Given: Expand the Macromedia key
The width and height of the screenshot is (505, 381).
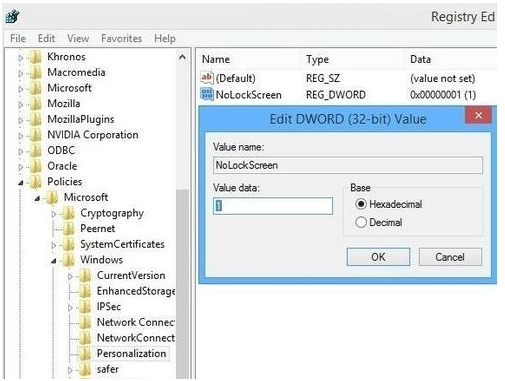Looking at the screenshot, I should pyautogui.click(x=21, y=73).
